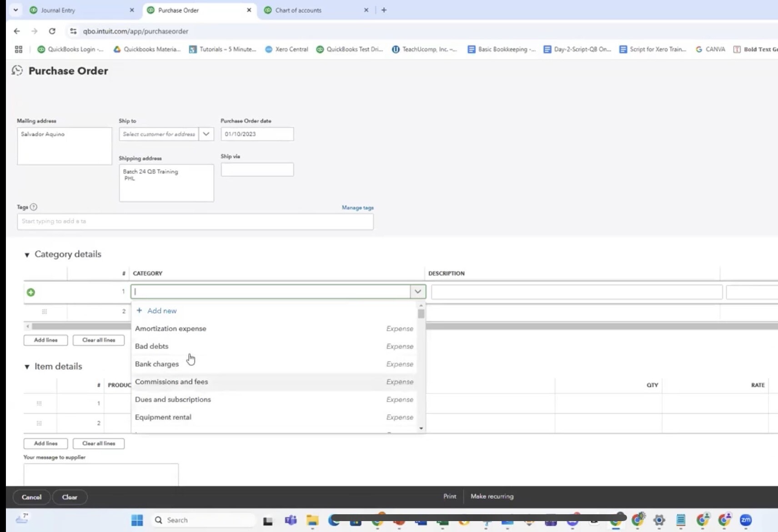Image resolution: width=778 pixels, height=532 pixels.
Task: Open the weather widget on the taskbar
Action: 22,518
